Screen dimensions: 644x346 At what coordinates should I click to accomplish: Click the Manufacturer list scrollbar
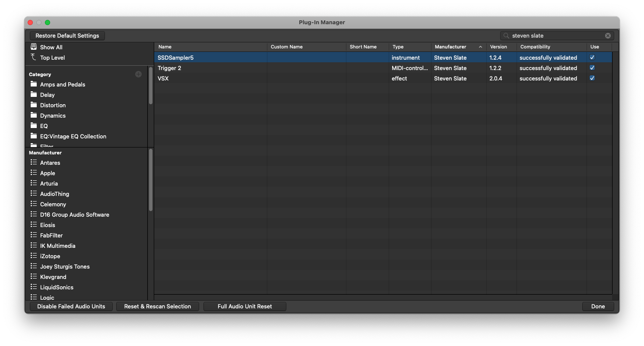(x=151, y=180)
